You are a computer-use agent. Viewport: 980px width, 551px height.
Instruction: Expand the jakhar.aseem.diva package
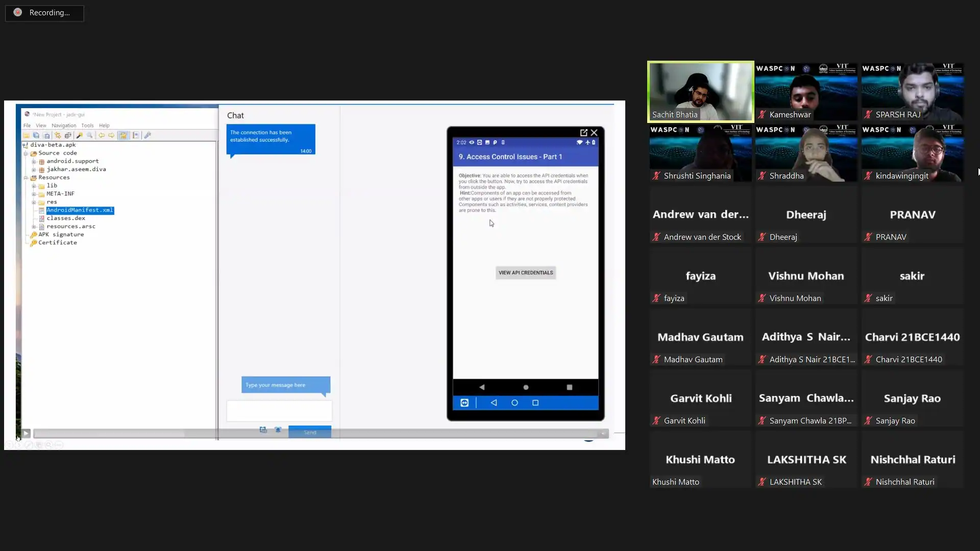(x=34, y=170)
